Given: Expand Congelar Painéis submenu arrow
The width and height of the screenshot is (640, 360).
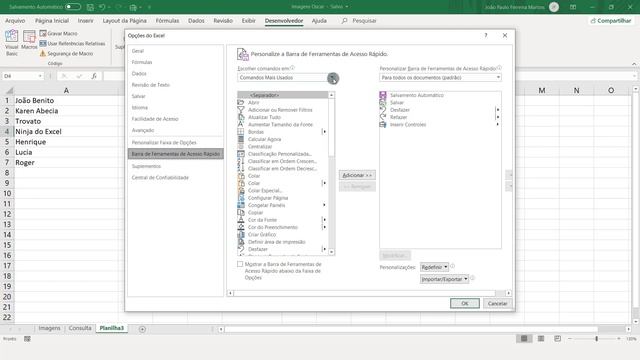Looking at the screenshot, I should click(324, 205).
